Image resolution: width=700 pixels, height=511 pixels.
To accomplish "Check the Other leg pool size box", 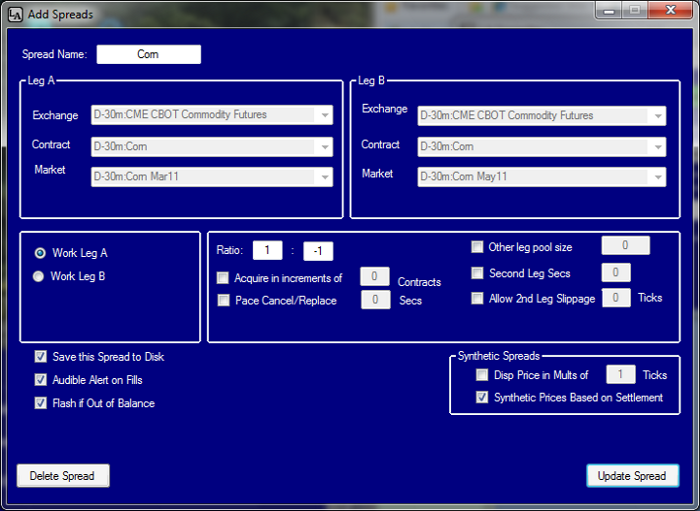I will click(x=478, y=246).
